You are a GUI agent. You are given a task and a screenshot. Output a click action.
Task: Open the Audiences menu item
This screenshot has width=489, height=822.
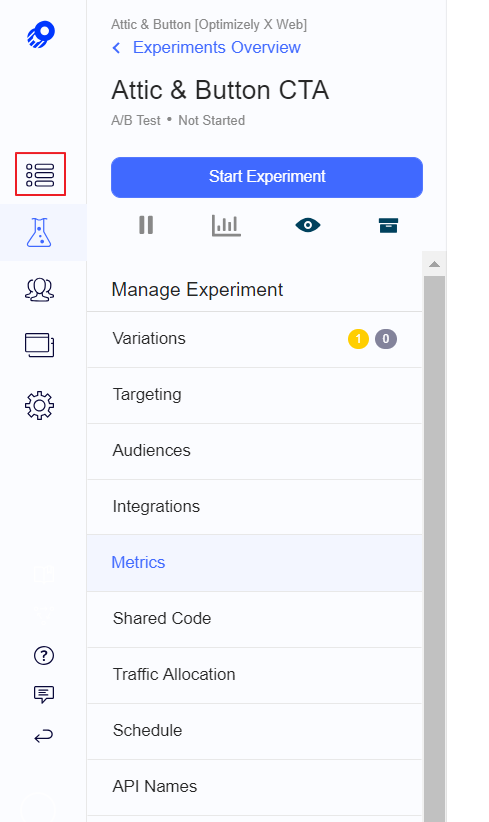(x=254, y=451)
